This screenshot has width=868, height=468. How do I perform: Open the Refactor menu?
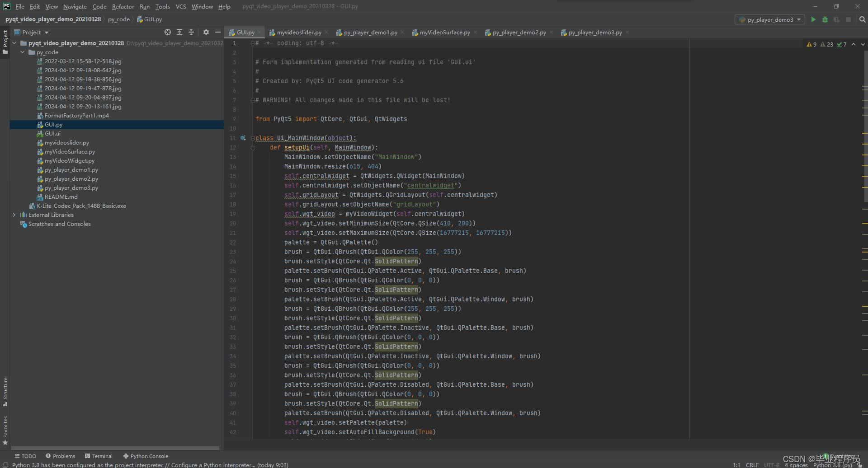click(123, 6)
